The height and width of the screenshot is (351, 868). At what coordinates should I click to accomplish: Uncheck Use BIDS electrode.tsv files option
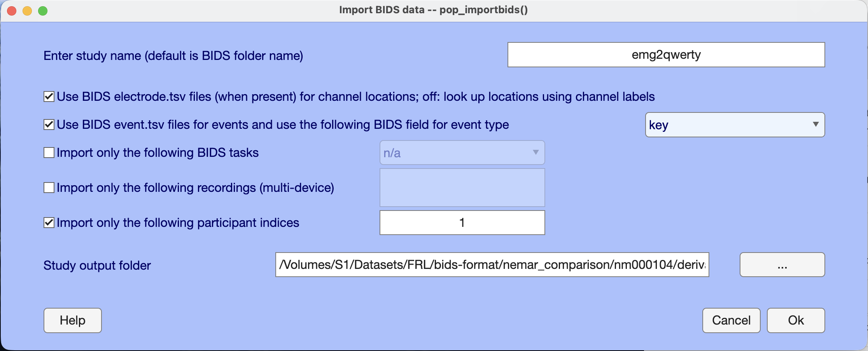(49, 97)
